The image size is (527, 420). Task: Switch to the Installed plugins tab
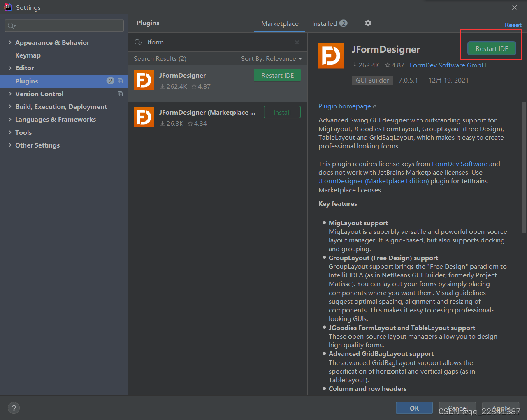(325, 23)
